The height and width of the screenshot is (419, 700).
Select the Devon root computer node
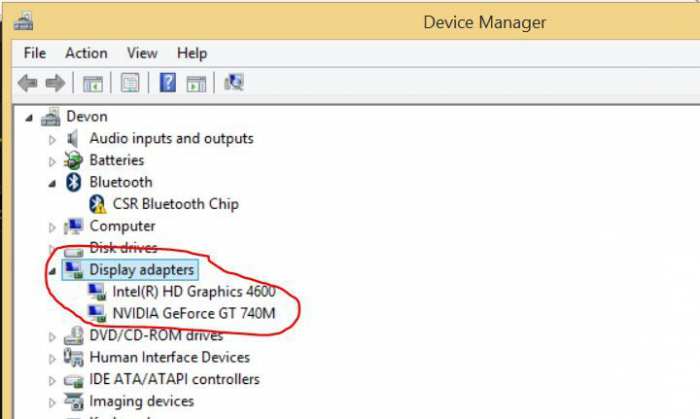point(87,116)
